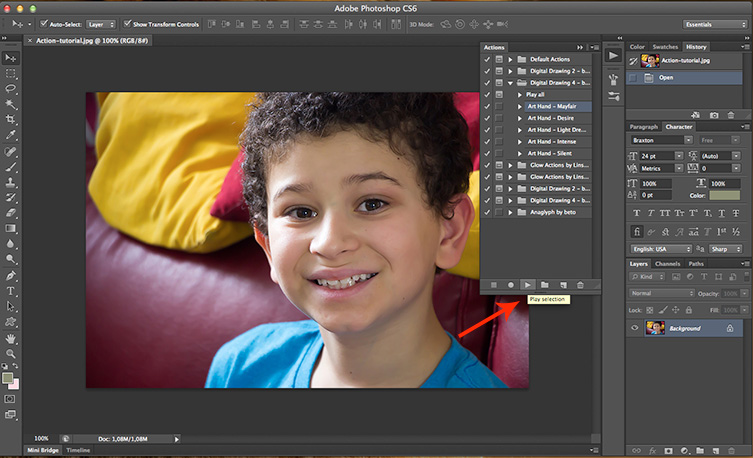Select the Crop tool in the toolbar

(11, 119)
